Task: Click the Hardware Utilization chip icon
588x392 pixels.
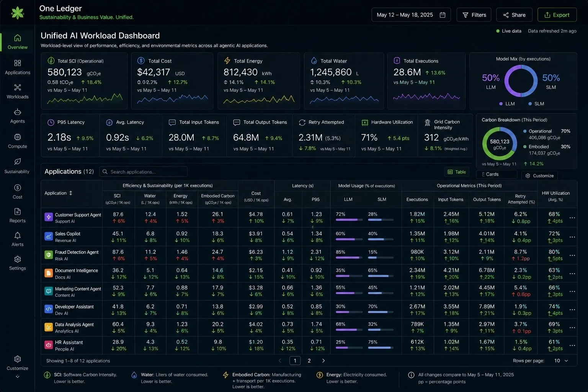Action: 365,122
